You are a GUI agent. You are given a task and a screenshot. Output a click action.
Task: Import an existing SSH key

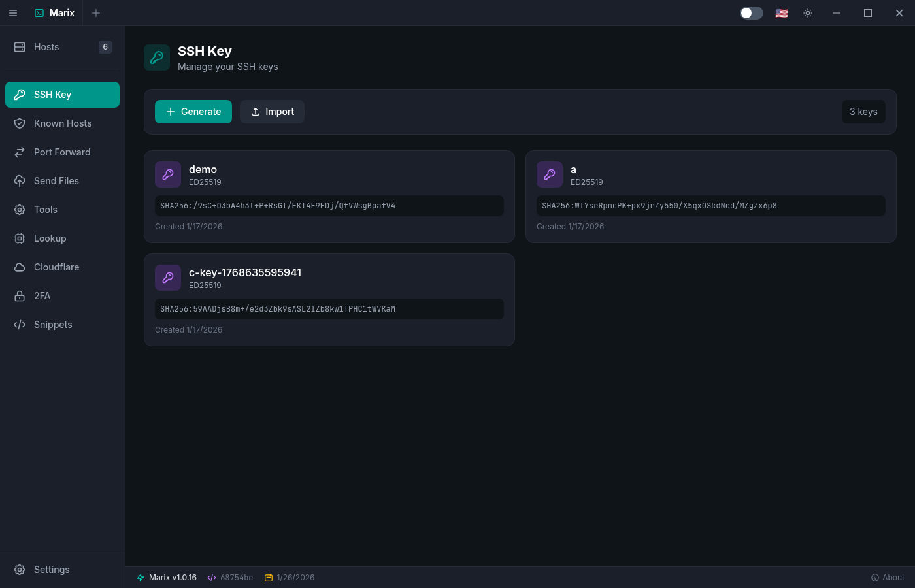pyautogui.click(x=272, y=112)
